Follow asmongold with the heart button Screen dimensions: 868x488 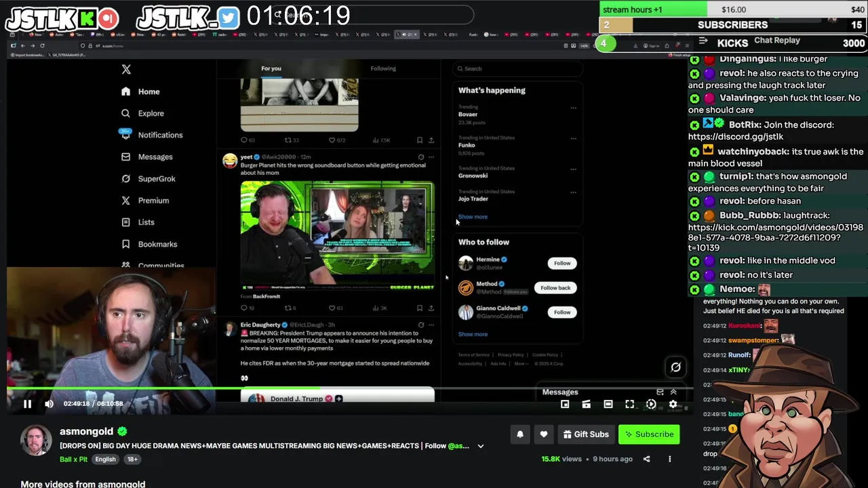544,434
